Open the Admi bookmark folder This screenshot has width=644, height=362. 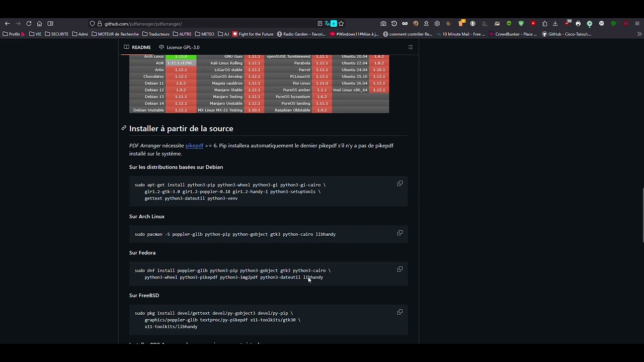click(x=80, y=34)
